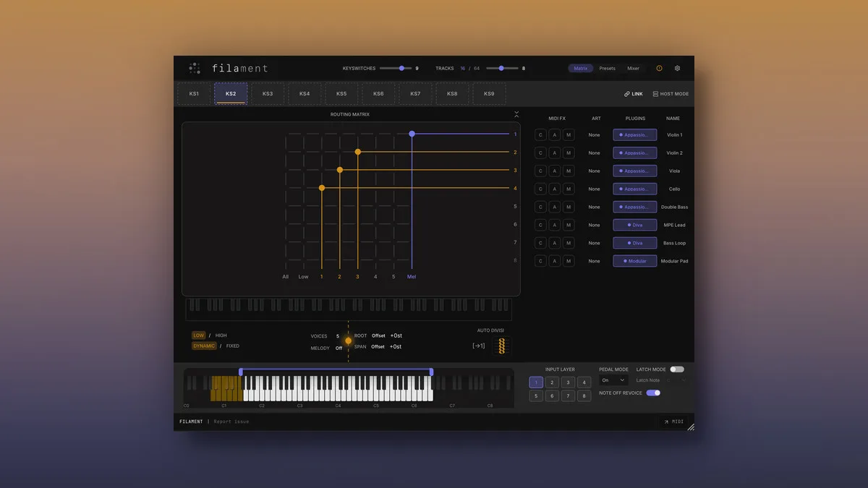
Task: Click the C MIDI FX button for Violin 1
Action: 540,134
